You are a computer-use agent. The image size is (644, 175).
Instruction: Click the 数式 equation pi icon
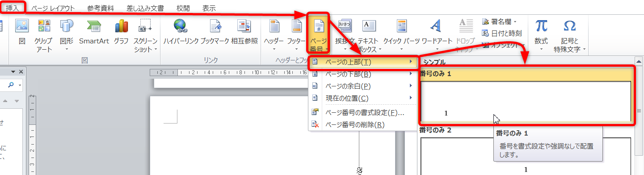coord(541,36)
